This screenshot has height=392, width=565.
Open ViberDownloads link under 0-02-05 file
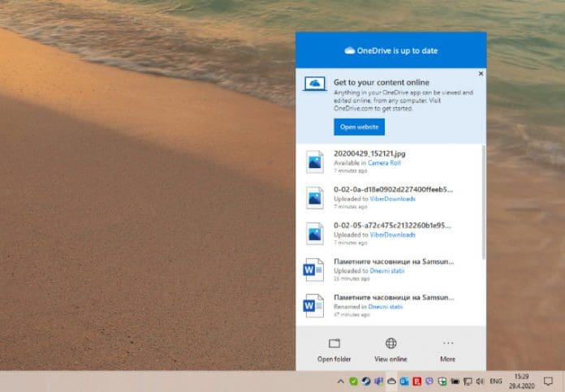tap(392, 235)
